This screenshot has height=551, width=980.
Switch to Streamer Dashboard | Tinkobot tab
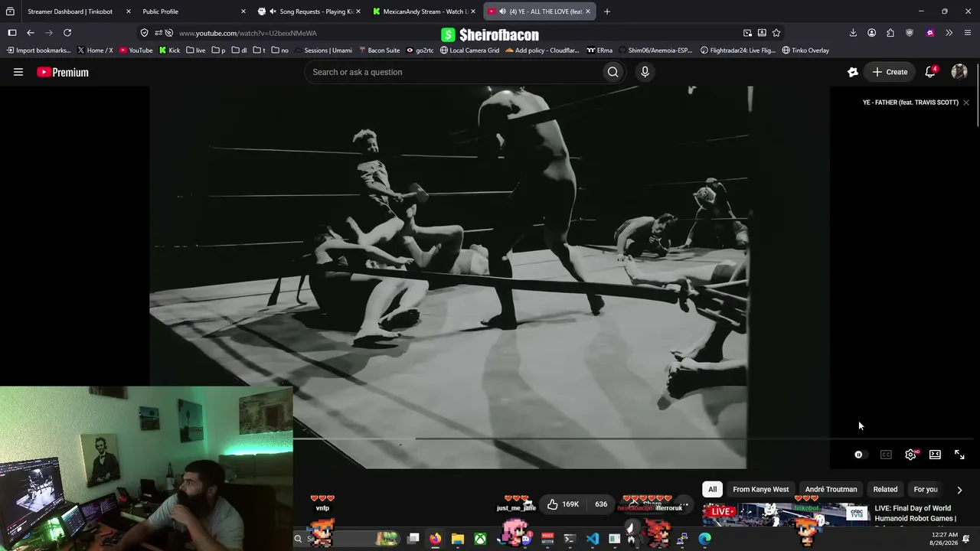(x=70, y=11)
